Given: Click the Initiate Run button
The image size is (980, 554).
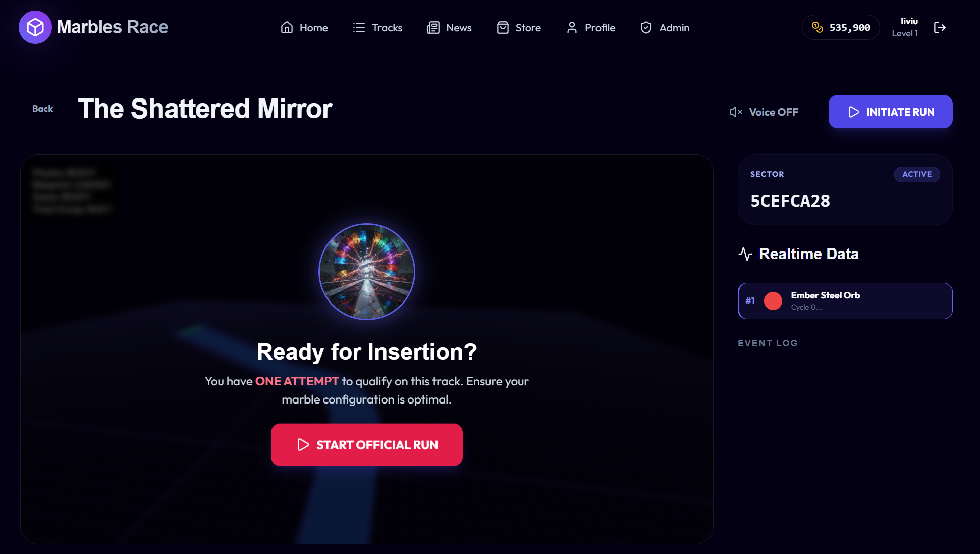Looking at the screenshot, I should (x=891, y=112).
